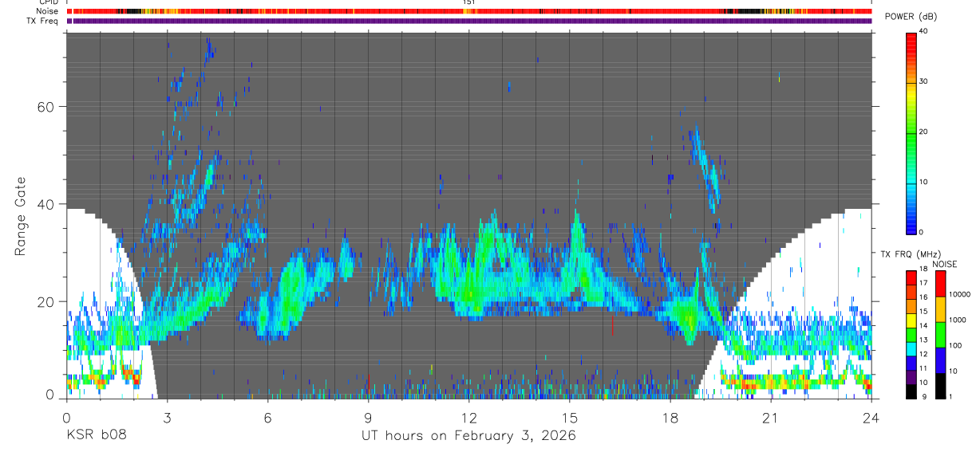Select 'UT hours on February 3, 2026' axis title
Image resolution: width=980 pixels, height=452 pixels.
click(x=468, y=436)
